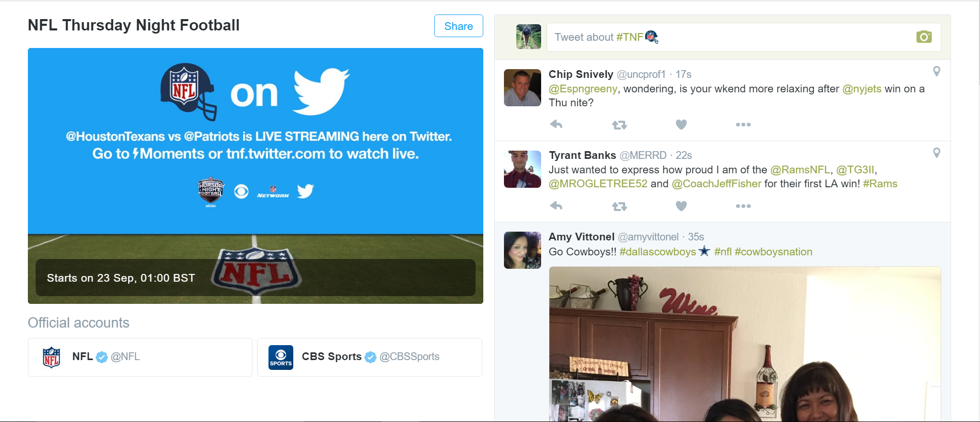Open the CBS Sports official account card
980x422 pixels.
point(370,357)
